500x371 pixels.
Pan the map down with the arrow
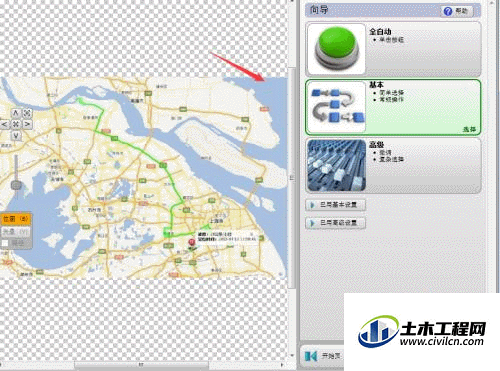tap(16, 136)
